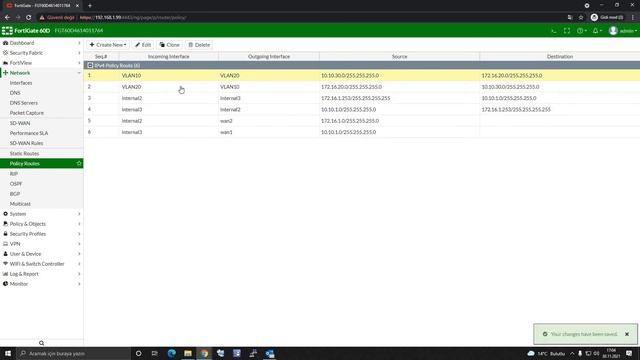Image resolution: width=640 pixels, height=360 pixels.
Task: Open Interfaces page
Action: pos(21,83)
